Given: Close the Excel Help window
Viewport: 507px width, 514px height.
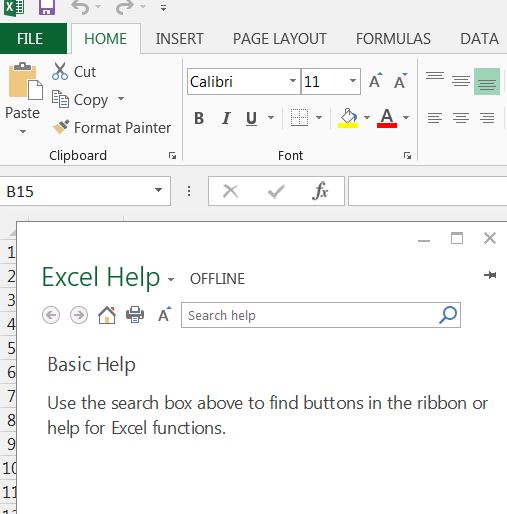Looking at the screenshot, I should click(490, 238).
